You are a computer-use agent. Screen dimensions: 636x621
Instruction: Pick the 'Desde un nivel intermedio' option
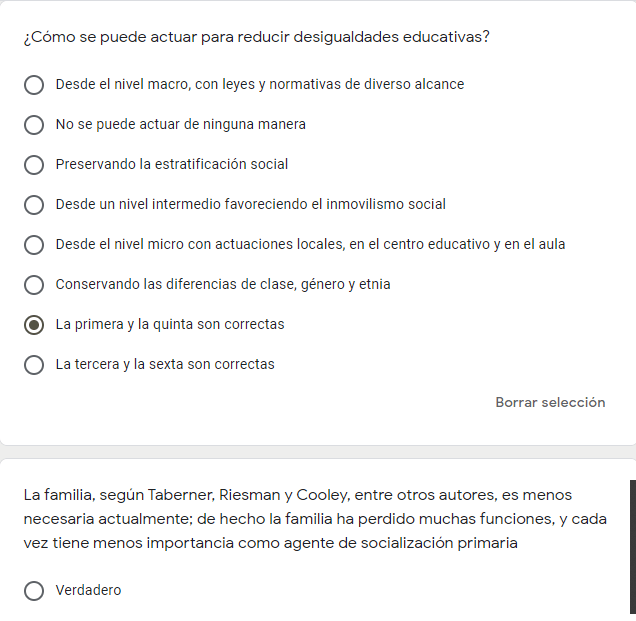pos(34,205)
